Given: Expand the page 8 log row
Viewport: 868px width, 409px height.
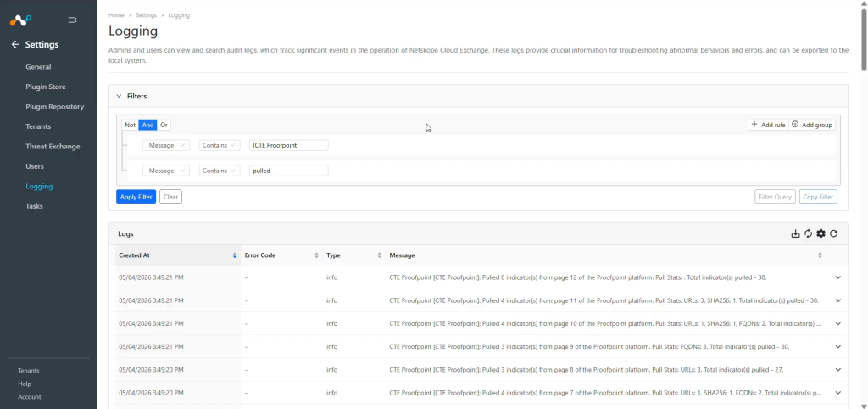Looking at the screenshot, I should (x=837, y=370).
